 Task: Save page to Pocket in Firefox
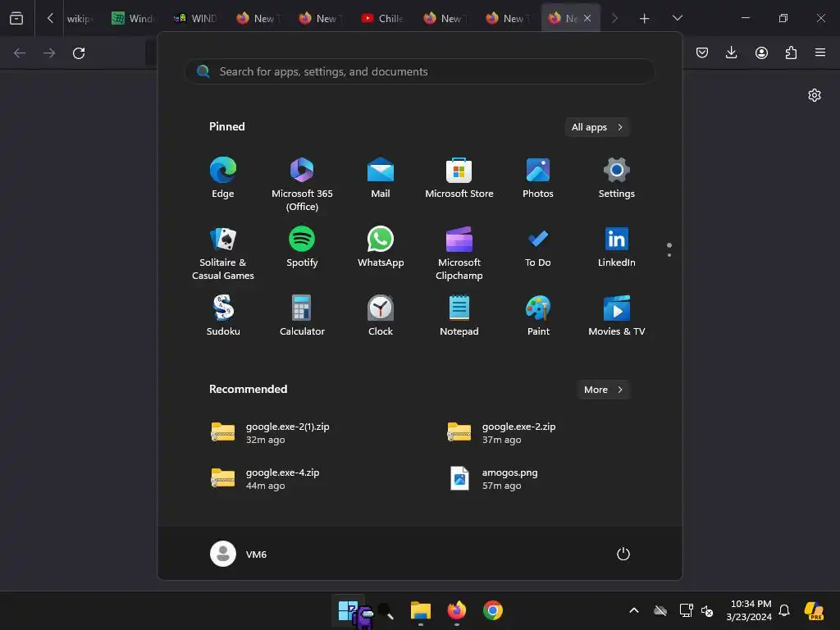(x=702, y=52)
